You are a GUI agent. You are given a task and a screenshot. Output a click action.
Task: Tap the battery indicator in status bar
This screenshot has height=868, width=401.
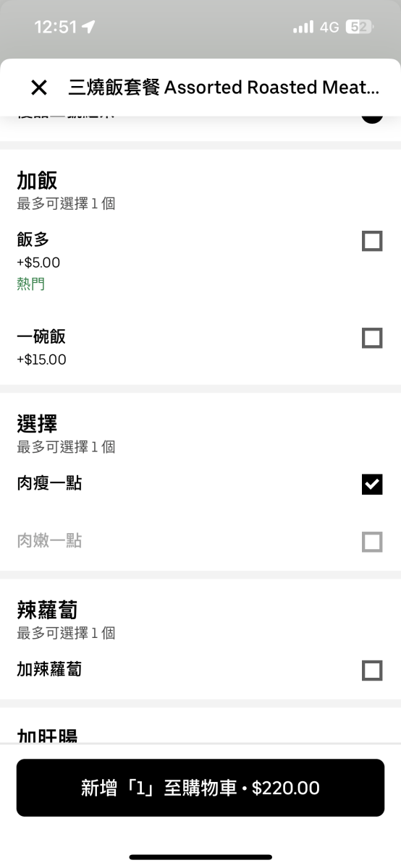[x=360, y=27]
